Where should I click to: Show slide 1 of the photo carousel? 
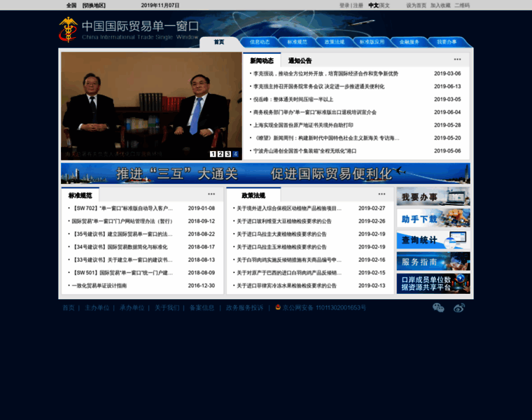point(213,154)
